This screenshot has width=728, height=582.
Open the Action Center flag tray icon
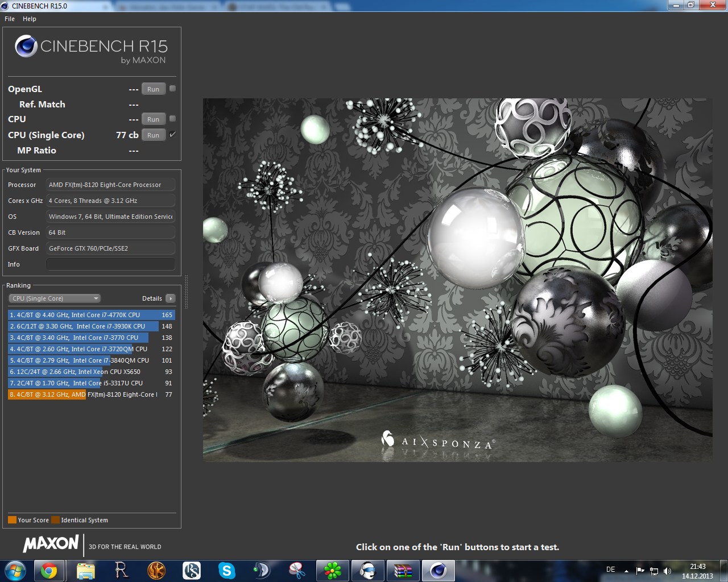pyautogui.click(x=640, y=571)
